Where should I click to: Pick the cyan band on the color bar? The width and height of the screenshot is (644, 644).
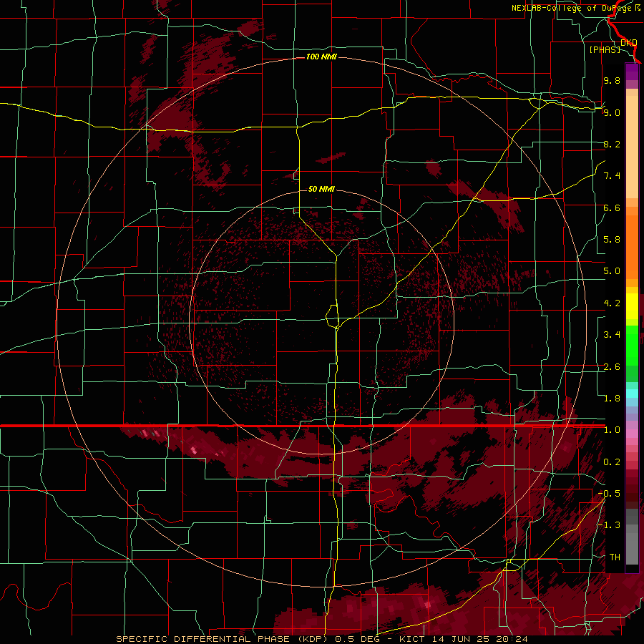(632, 394)
